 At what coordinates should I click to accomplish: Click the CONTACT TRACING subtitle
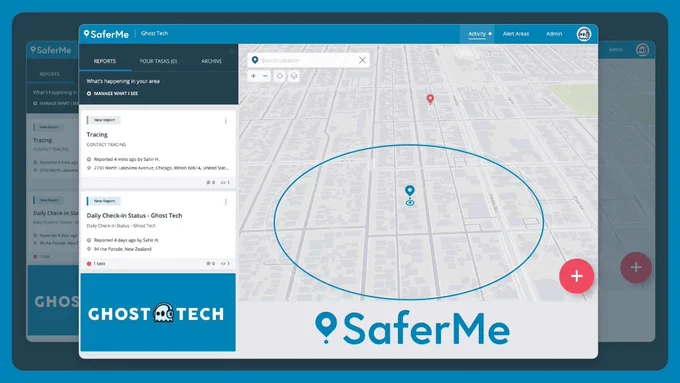(106, 145)
